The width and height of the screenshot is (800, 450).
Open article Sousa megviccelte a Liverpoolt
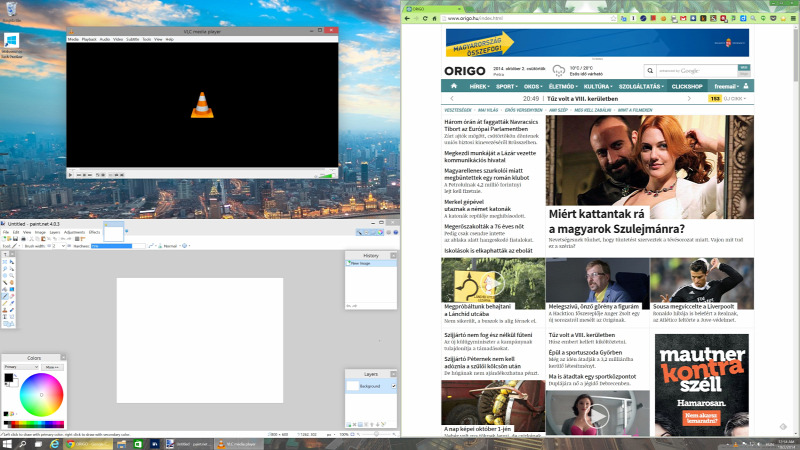click(693, 307)
